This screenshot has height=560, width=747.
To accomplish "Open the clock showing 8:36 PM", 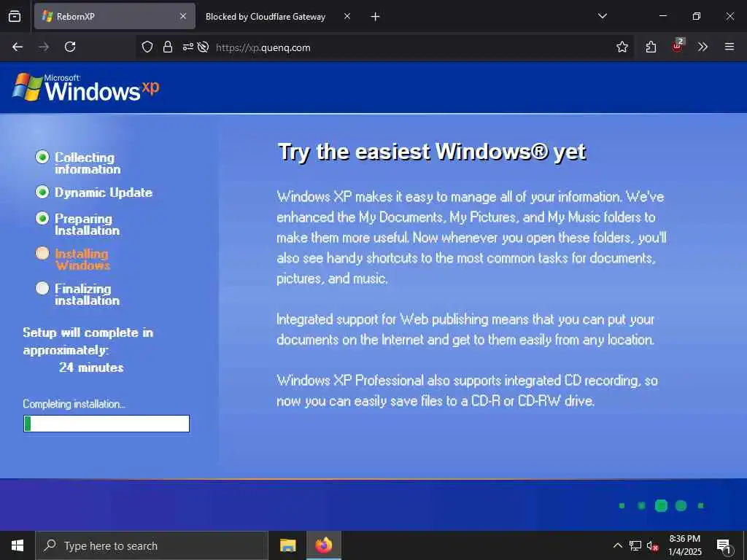I will pyautogui.click(x=684, y=545).
